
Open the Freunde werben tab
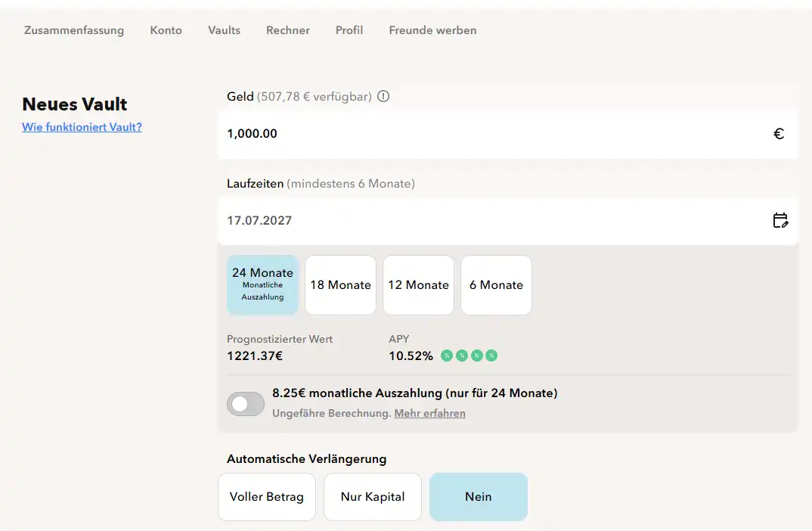(433, 30)
